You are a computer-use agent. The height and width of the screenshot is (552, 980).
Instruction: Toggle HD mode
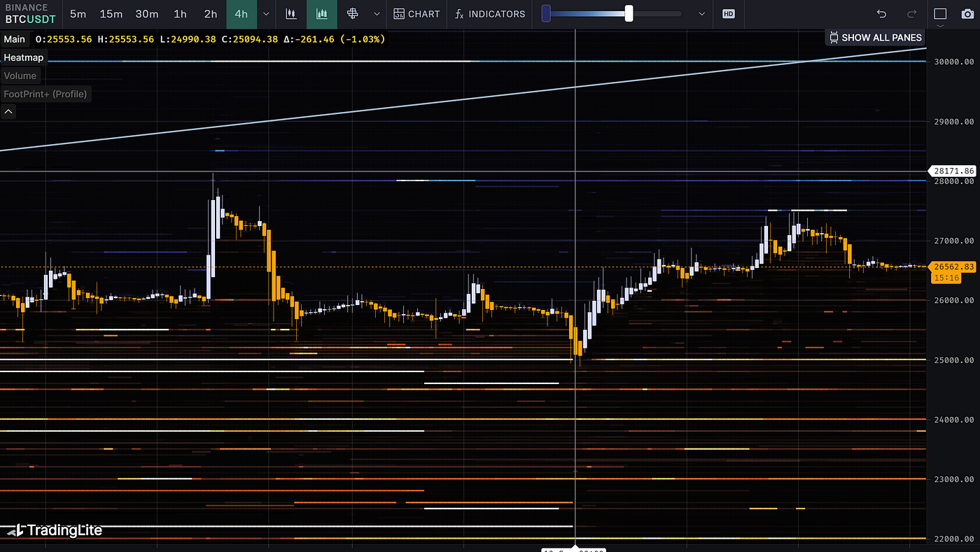coord(729,14)
